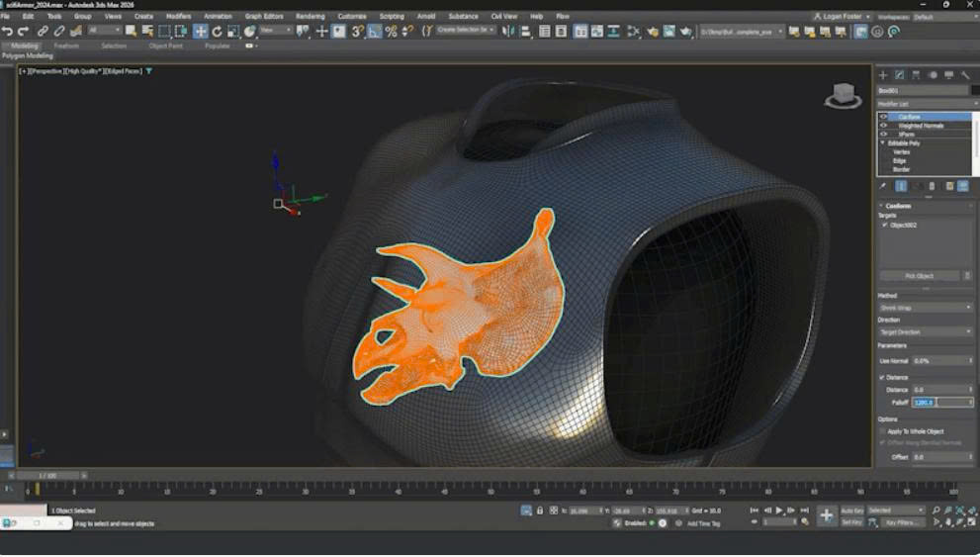Click the Mirror tool icon
Image resolution: width=980 pixels, height=557 pixels.
508,32
